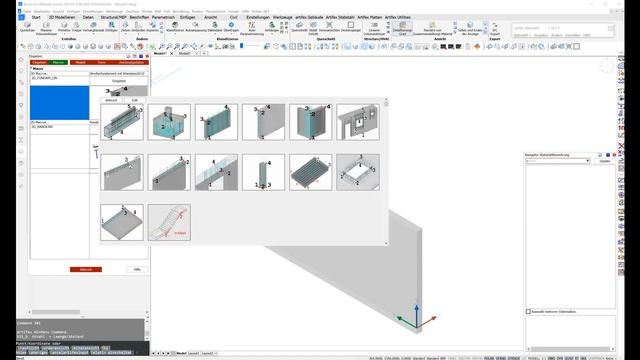The width and height of the screenshot is (640, 360).
Task: Click the orange diamond toolbar icon
Action: 477,47
